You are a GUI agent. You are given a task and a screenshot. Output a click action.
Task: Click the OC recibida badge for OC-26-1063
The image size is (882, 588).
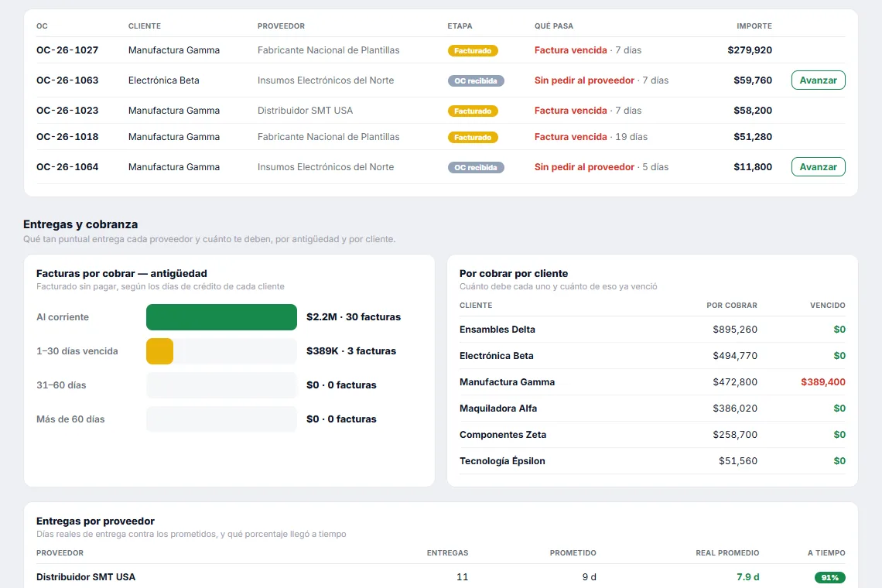[476, 81]
